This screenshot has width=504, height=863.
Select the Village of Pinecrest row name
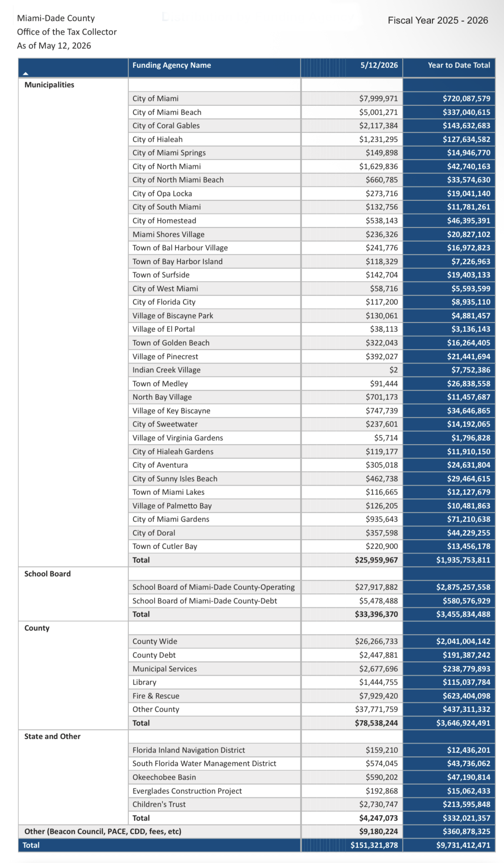point(165,356)
